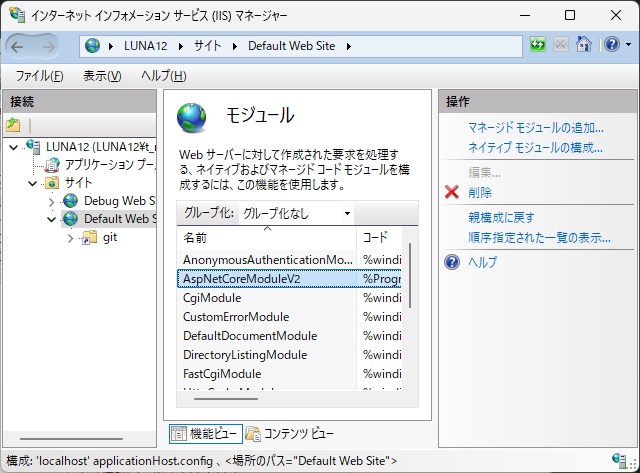This screenshot has height=473, width=640.
Task: Select the AspNetCoreModuleV2 row
Action: pos(289,279)
